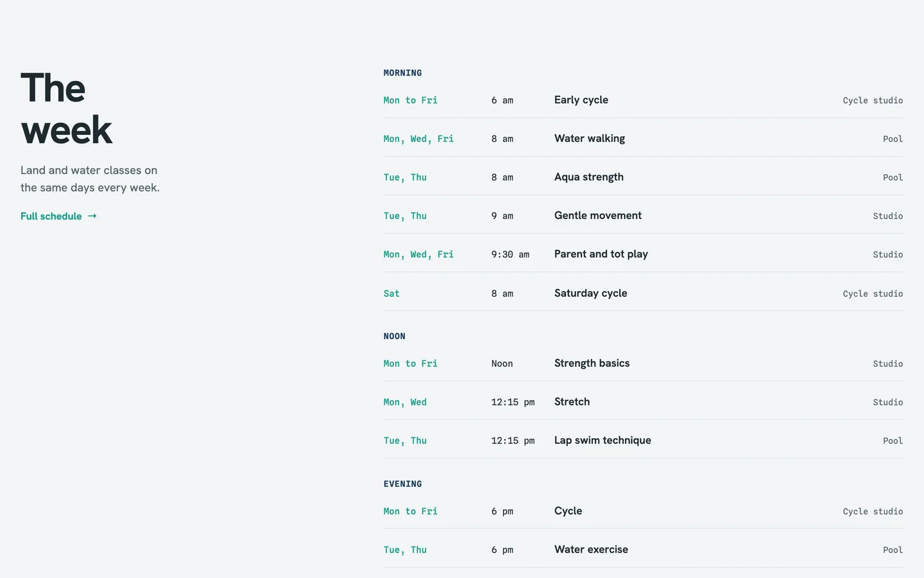924x578 pixels.
Task: Click the MORNING section heading
Action: pos(402,73)
